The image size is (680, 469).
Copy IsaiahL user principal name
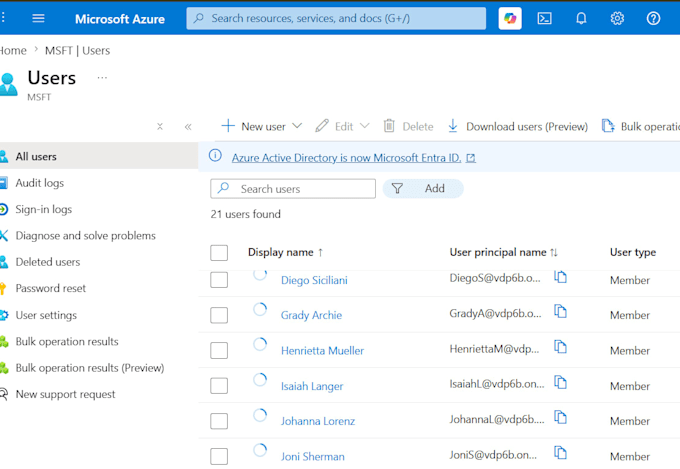560,382
